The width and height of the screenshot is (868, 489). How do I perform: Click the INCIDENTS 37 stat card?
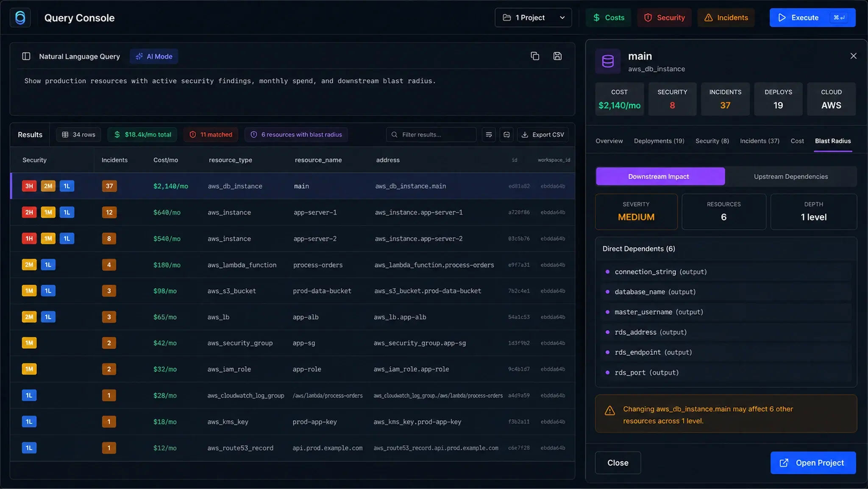click(x=725, y=99)
